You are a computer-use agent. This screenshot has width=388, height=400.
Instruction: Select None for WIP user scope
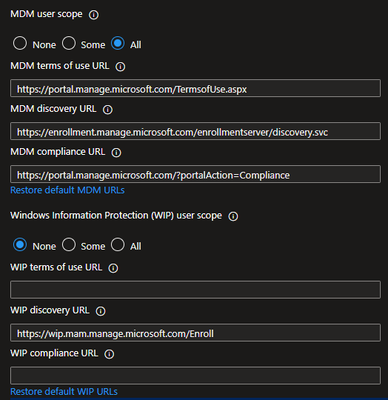click(x=20, y=245)
